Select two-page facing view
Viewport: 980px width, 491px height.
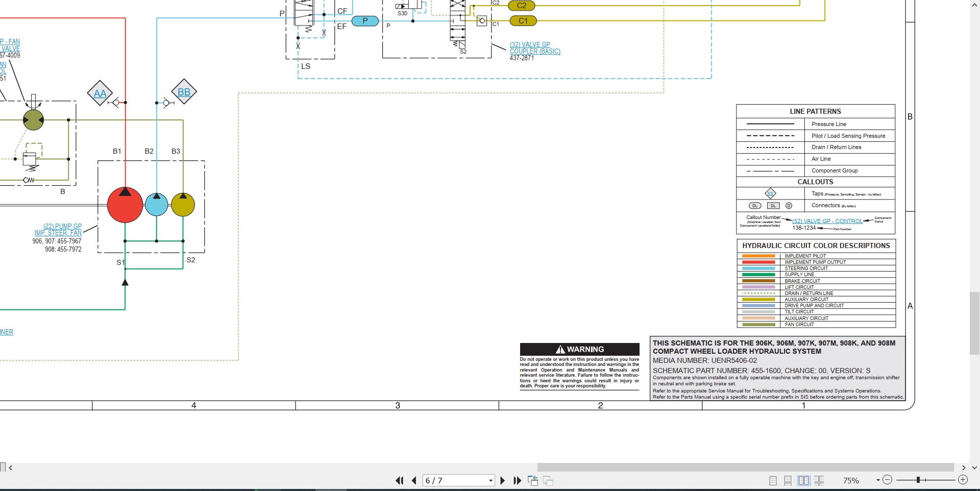click(x=804, y=481)
